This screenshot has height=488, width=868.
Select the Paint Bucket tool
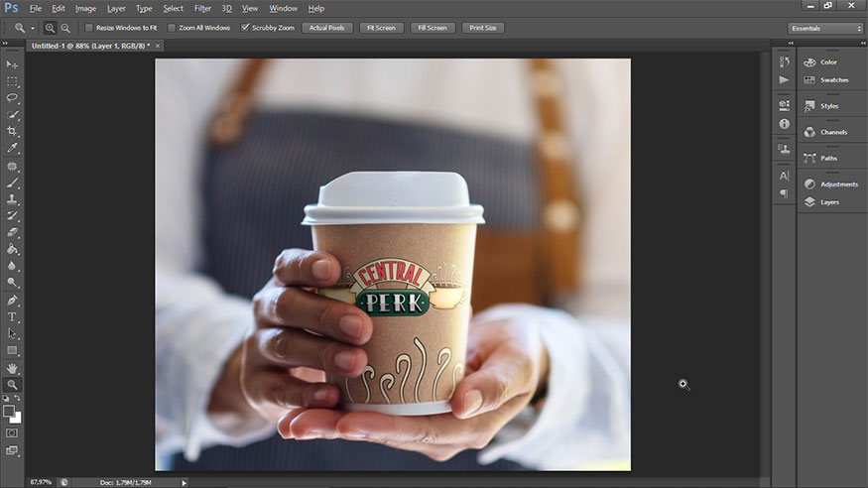pyautogui.click(x=12, y=249)
